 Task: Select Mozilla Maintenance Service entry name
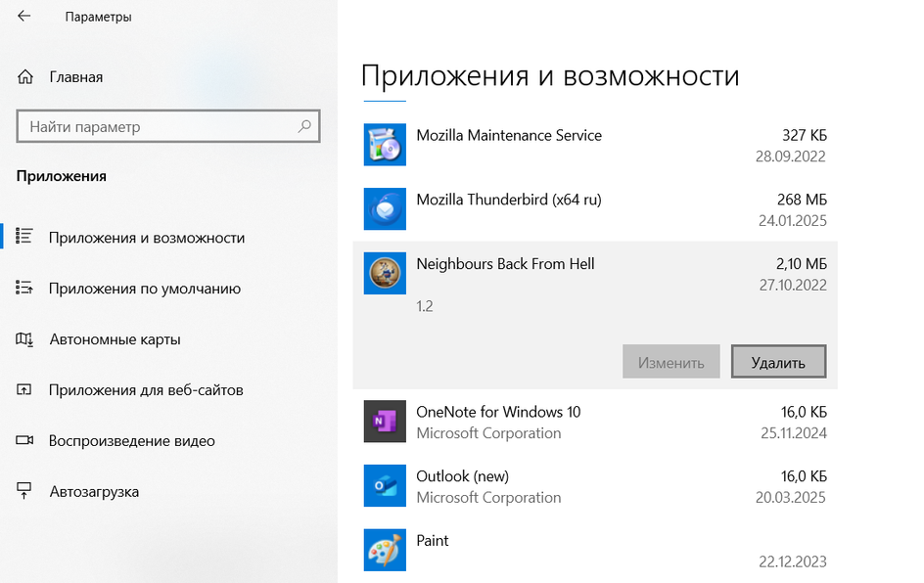click(x=509, y=135)
